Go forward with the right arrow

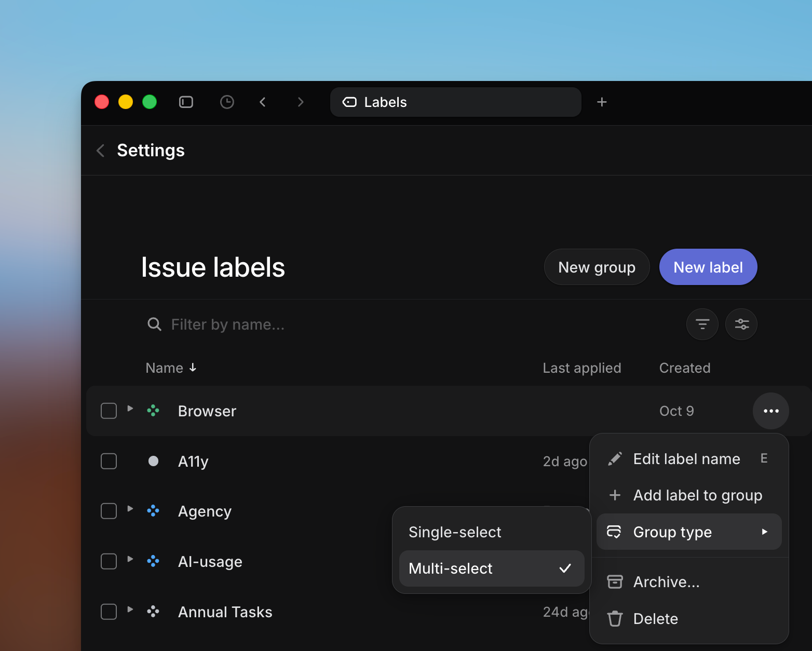[301, 102]
